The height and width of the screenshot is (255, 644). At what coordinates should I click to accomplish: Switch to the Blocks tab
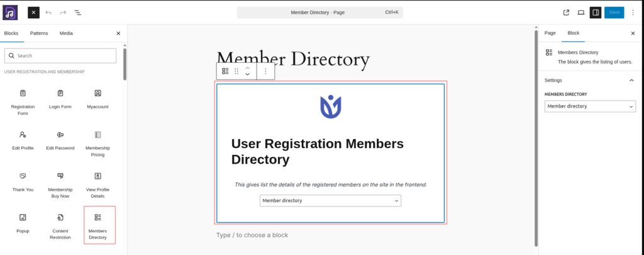11,33
